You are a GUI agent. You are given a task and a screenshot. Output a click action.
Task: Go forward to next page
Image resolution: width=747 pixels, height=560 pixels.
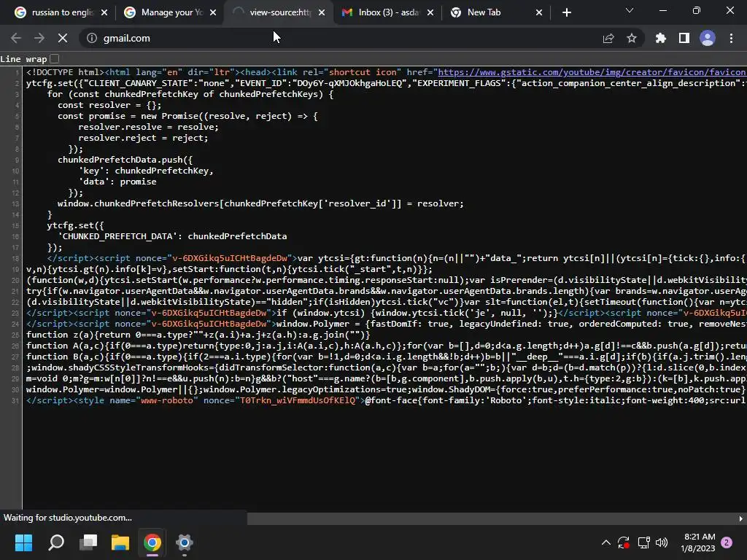[x=39, y=38]
